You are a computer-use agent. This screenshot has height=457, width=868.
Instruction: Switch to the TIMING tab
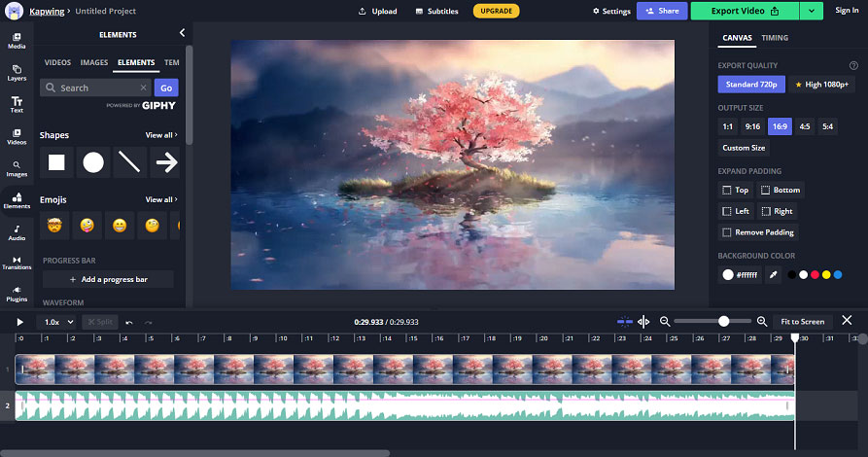[775, 38]
